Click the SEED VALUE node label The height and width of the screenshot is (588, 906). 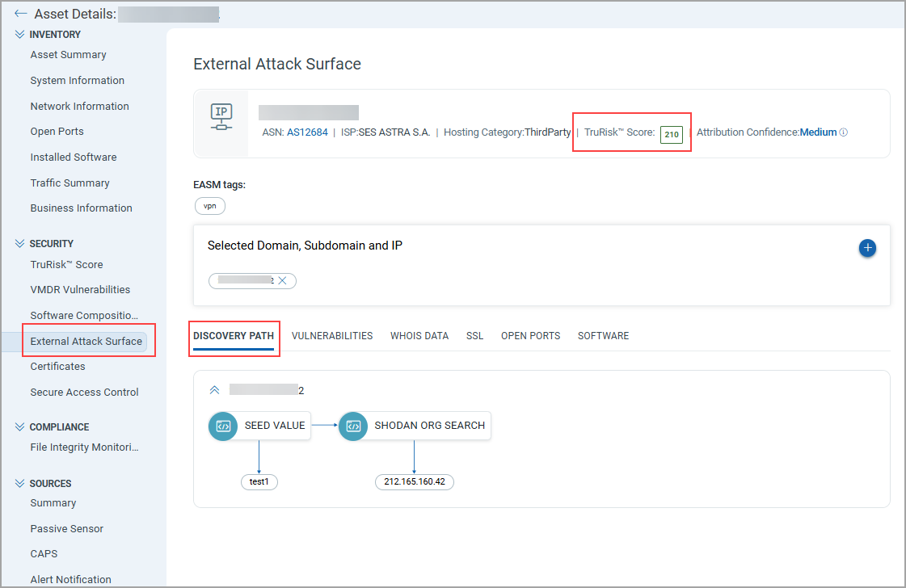coord(275,426)
